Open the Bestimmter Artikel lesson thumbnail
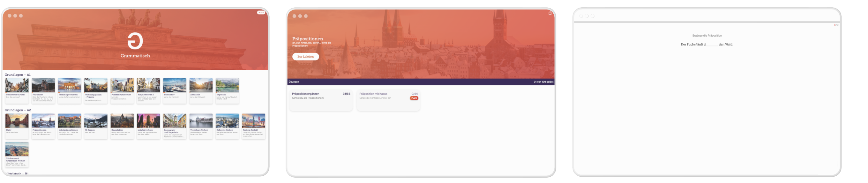This screenshot has height=183, width=868. coord(17,86)
